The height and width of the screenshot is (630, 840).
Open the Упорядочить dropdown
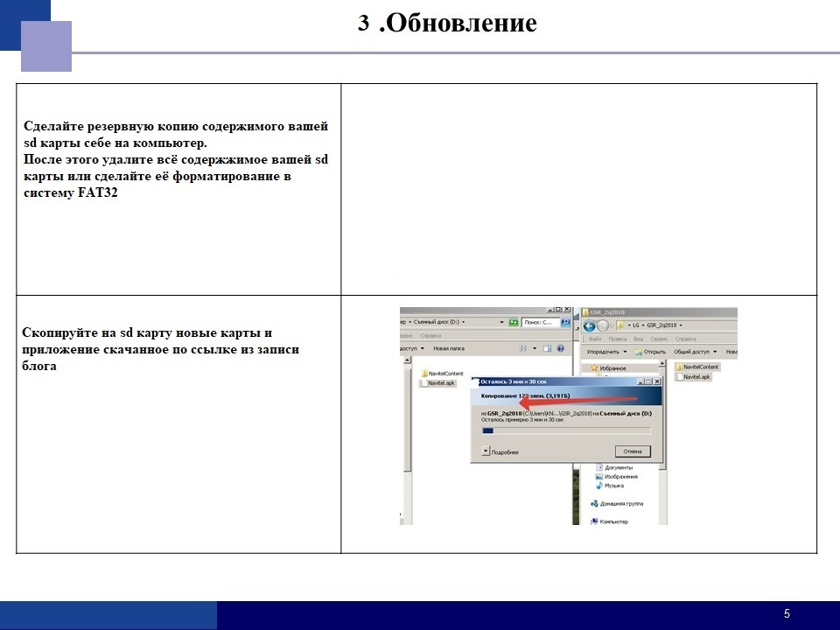point(606,352)
